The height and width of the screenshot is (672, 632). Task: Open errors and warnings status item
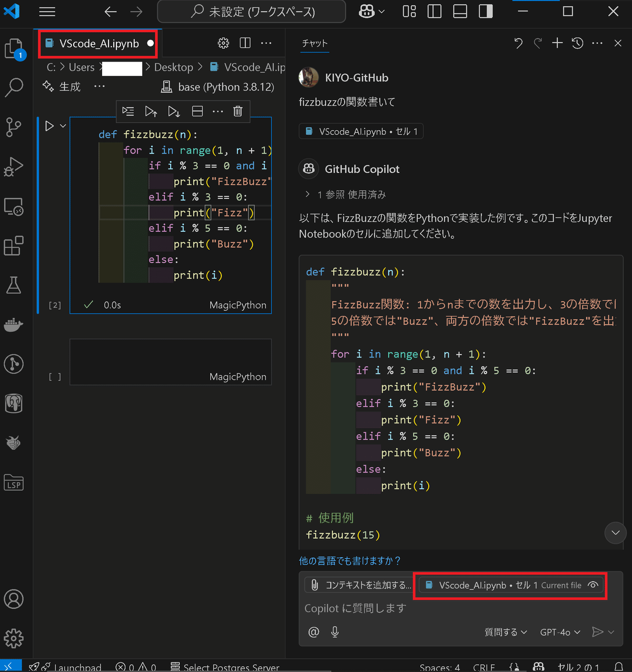[136, 667]
